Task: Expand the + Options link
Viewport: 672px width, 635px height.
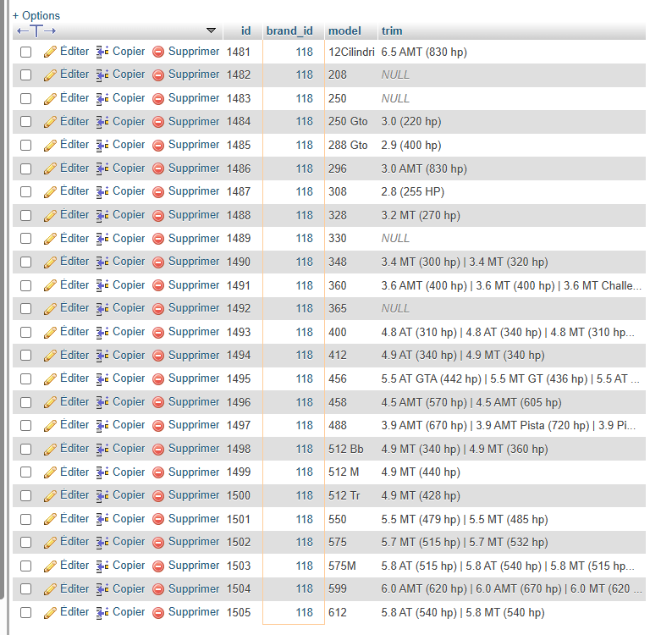Action: tap(36, 15)
